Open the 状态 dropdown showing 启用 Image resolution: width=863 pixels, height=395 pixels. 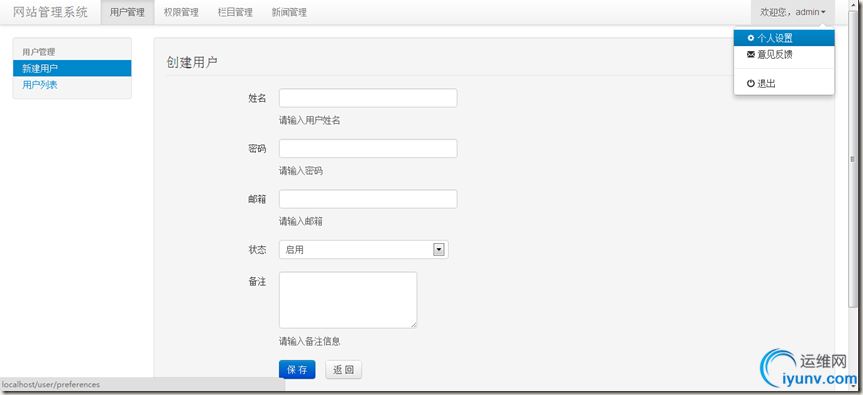[364, 250]
